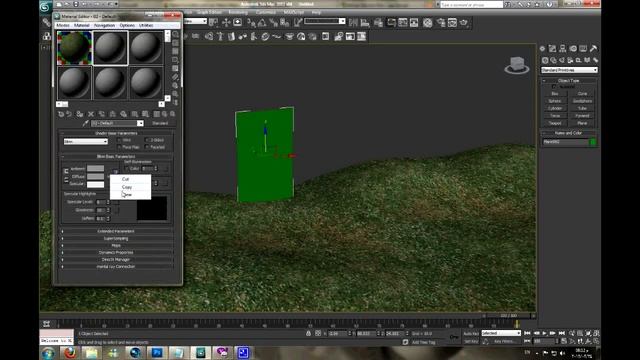Select the grass material sample slot
Screen dimensions: 640x360
coord(74,48)
